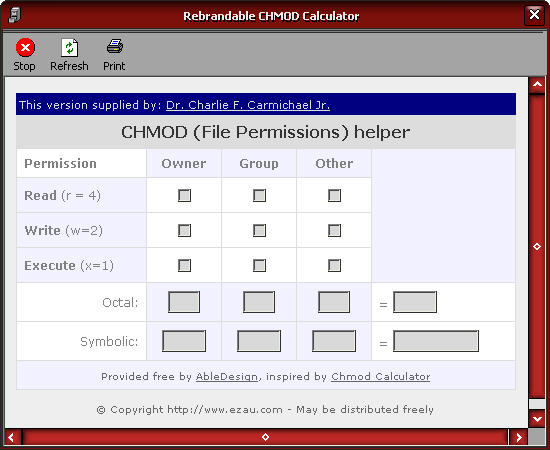
Task: Click the horizontal scrollbar left arrow
Action: point(12,437)
